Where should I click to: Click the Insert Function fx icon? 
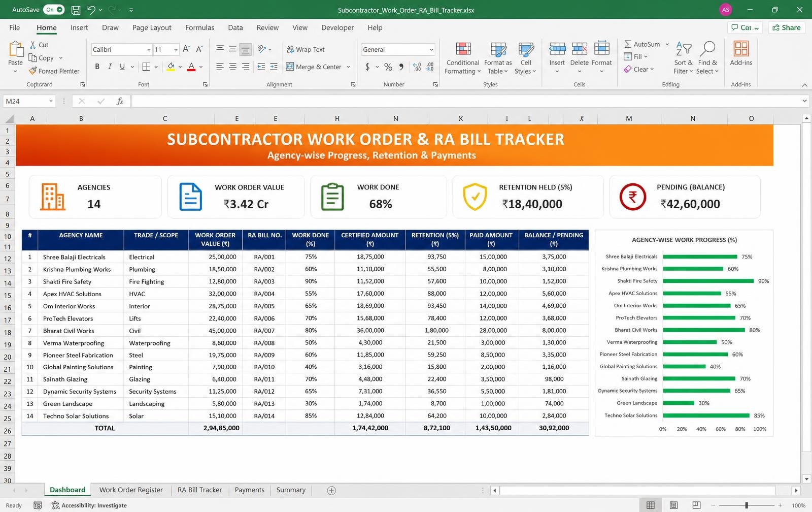(120, 101)
